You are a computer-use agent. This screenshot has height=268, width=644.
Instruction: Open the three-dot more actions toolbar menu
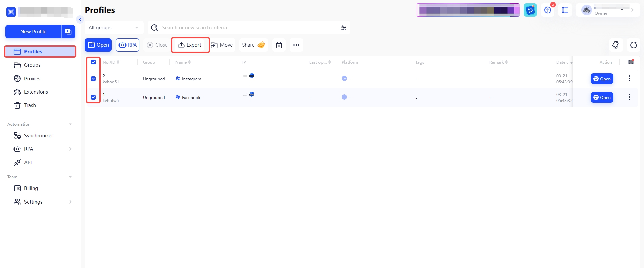tap(296, 45)
